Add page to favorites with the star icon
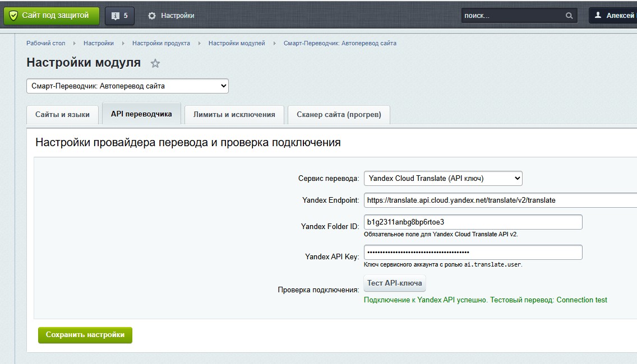The height and width of the screenshot is (364, 637). click(155, 63)
